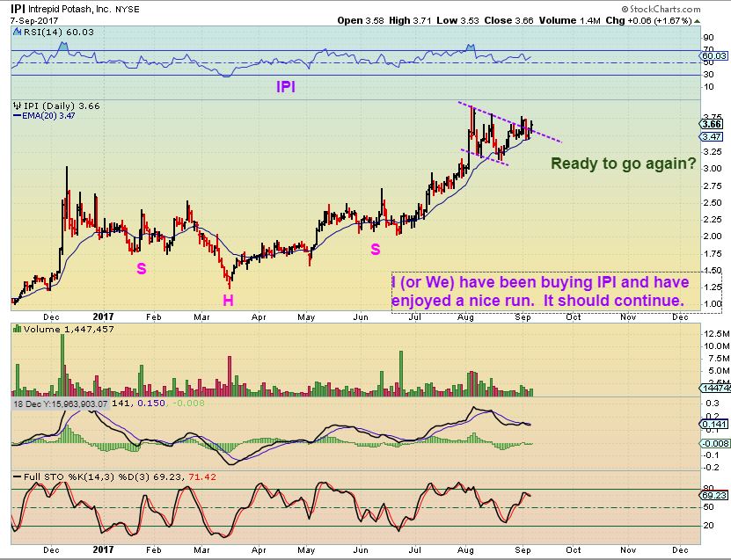This screenshot has width=731, height=560.
Task: Click the 'Volume 1.4M' header value
Action: pyautogui.click(x=570, y=20)
